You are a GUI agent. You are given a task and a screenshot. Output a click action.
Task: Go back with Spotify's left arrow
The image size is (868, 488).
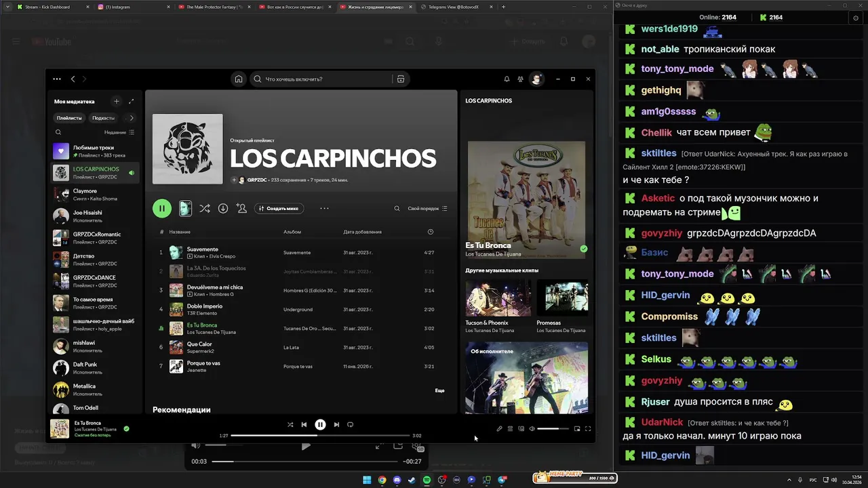point(73,79)
